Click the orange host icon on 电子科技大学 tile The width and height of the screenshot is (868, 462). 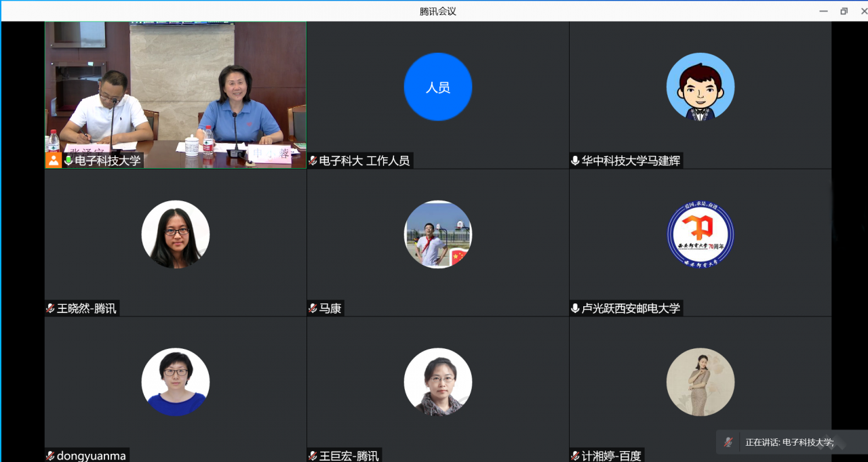point(54,161)
